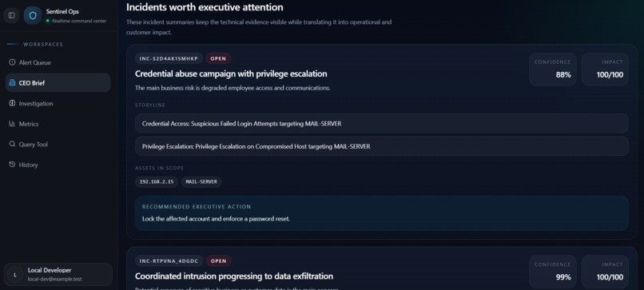Click the 100/100 impact card for Coordinated intrusion

[x=605, y=272]
